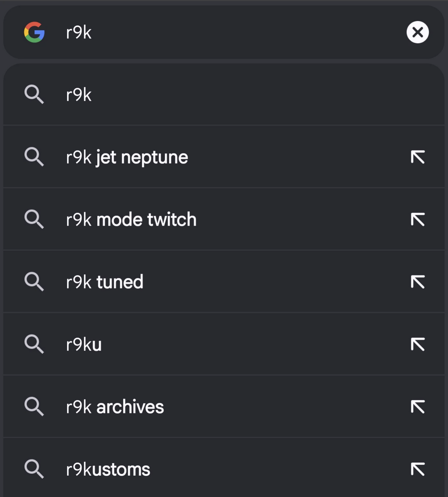
Task: Click magnifier icon beside 'r9k archives'
Action: 34,407
